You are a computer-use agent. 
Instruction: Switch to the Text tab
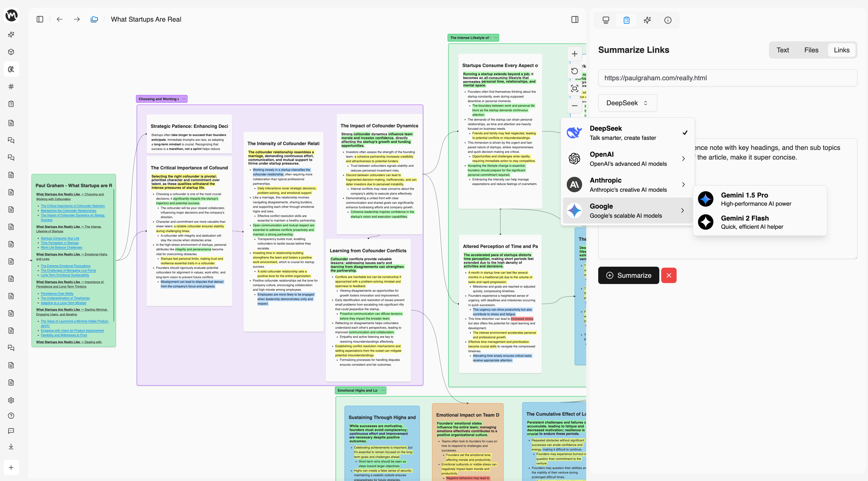point(782,50)
